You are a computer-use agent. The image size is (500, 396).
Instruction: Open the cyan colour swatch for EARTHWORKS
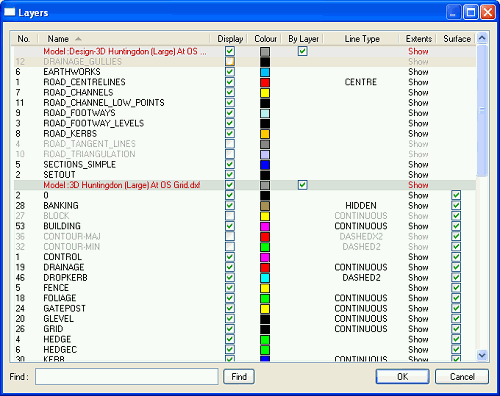pos(265,72)
